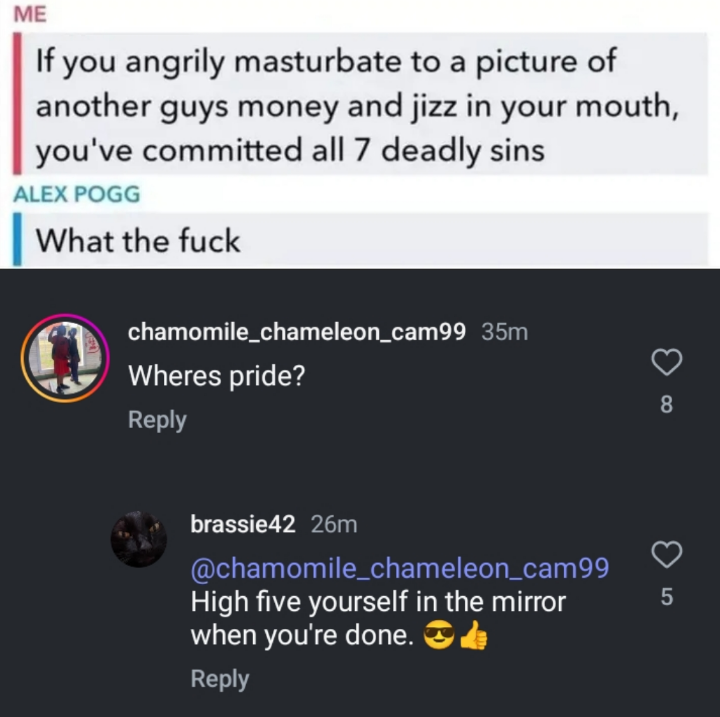Tap the sunglasses emoji in the reply

click(439, 636)
